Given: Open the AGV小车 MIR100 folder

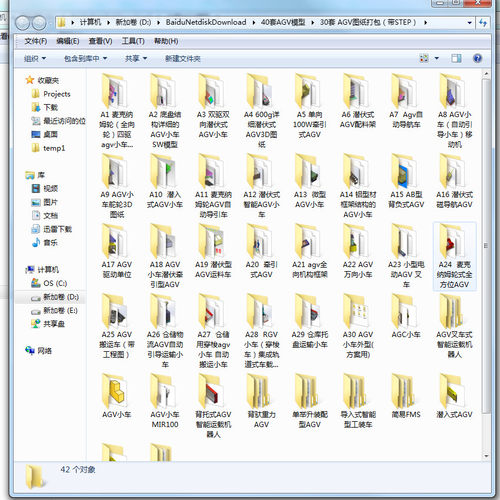Looking at the screenshot, I should click(165, 401).
